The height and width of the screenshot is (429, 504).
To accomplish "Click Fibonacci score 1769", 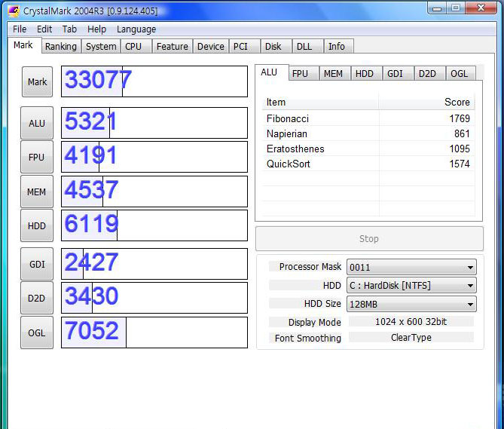I will [x=460, y=118].
